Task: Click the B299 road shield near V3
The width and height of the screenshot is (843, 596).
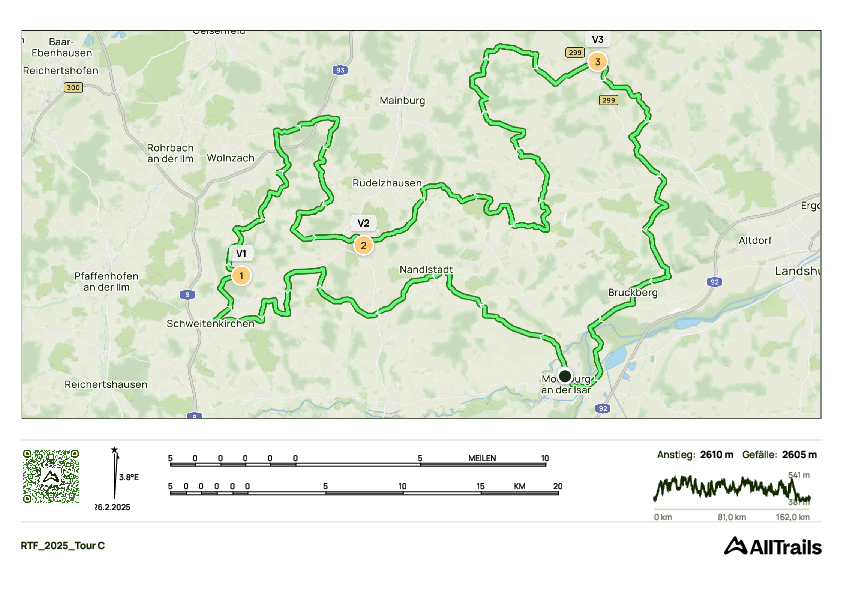Action: [x=575, y=52]
